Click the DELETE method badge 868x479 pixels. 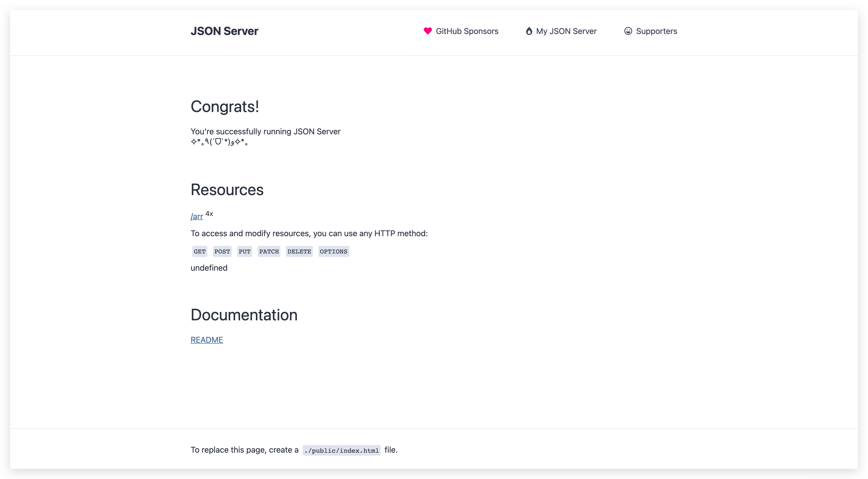[x=299, y=251]
